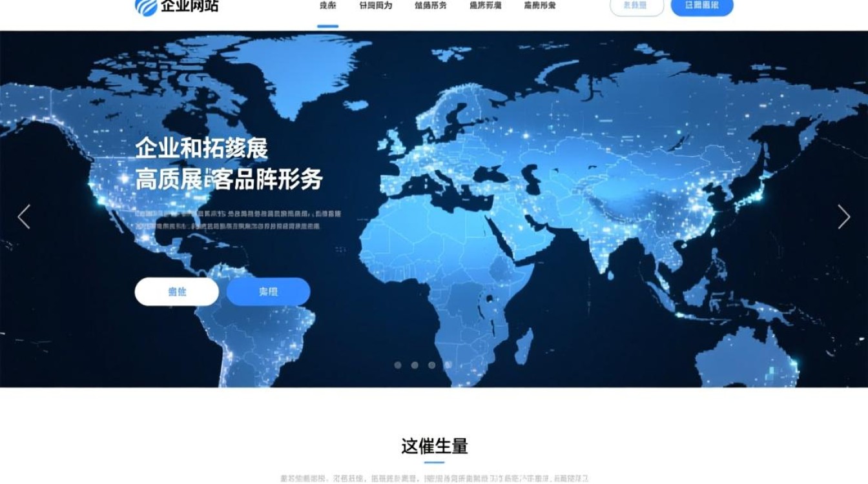Screen dimensions: 868x484
Task: Select the second navigation menu item
Action: [375, 6]
